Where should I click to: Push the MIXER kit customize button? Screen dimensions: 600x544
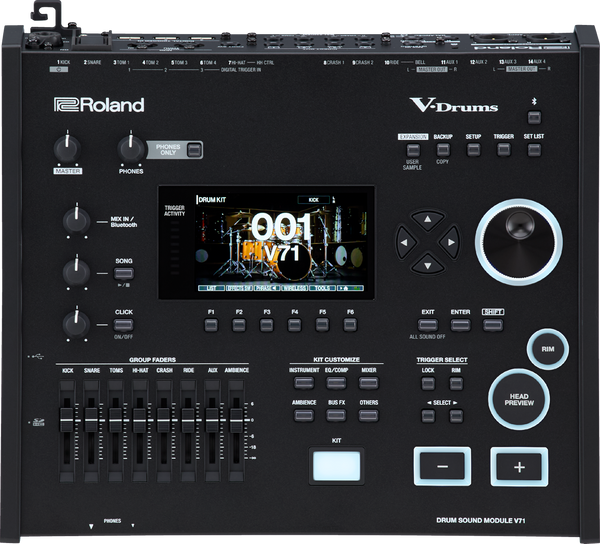click(368, 383)
